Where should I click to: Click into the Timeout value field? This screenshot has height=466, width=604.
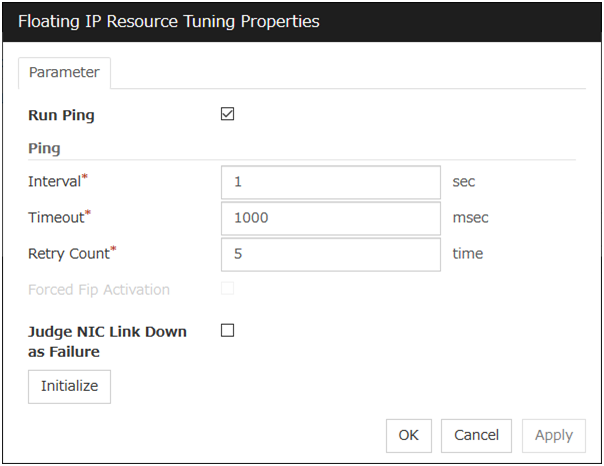point(330,217)
